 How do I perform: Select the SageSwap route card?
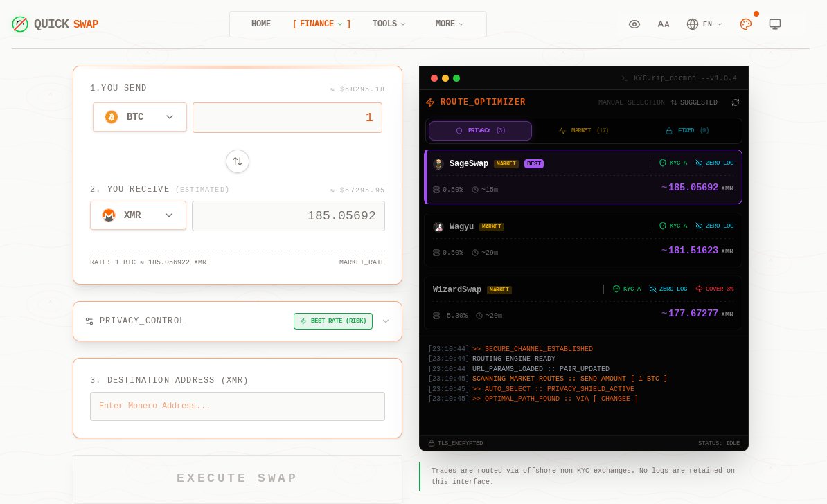coord(583,177)
